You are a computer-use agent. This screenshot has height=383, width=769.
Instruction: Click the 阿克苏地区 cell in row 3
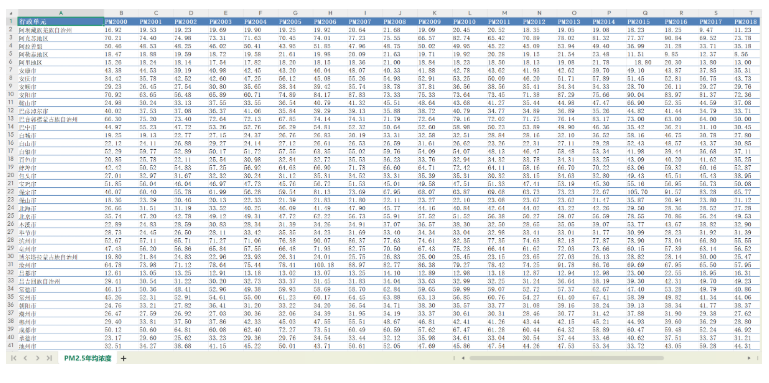click(x=60, y=38)
